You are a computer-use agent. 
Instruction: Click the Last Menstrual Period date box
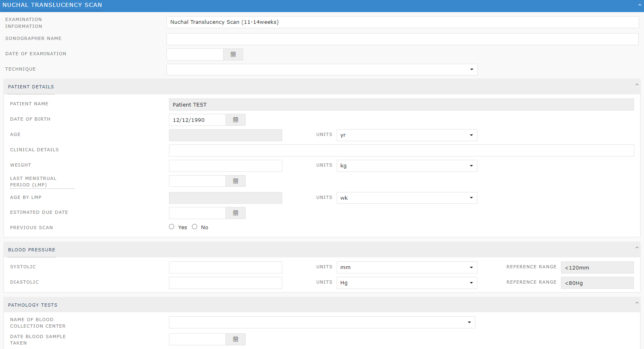(x=197, y=181)
